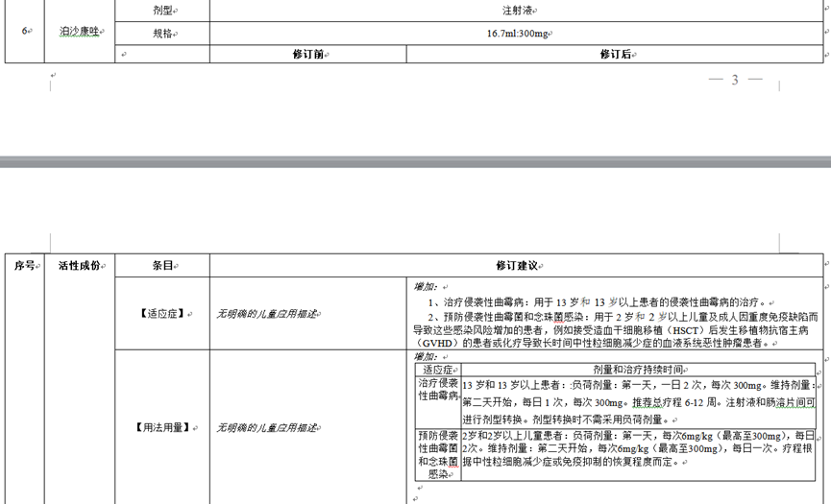The image size is (831, 504).
Task: Click the 修订后 column header
Action: click(615, 54)
